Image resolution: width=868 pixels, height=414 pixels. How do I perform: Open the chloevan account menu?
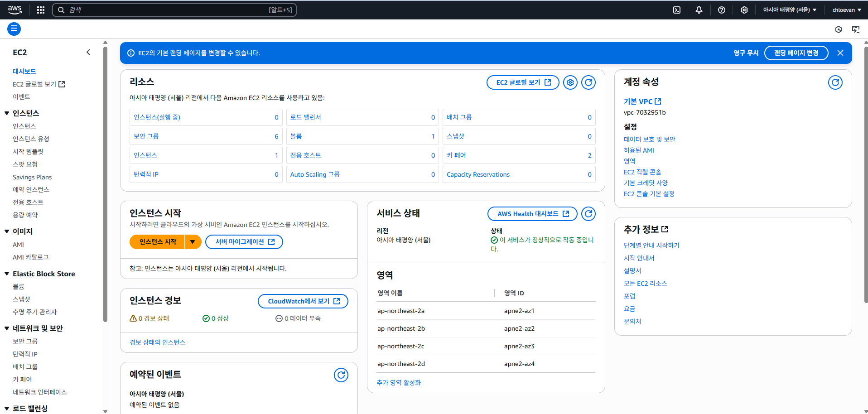(847, 10)
